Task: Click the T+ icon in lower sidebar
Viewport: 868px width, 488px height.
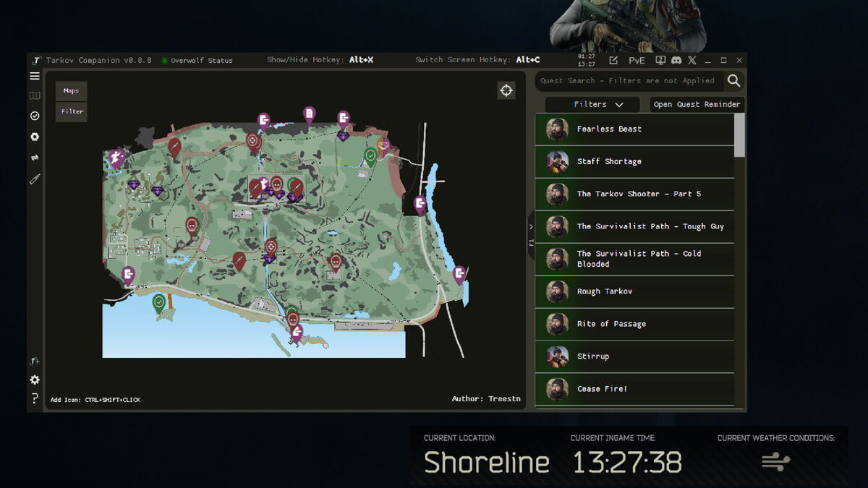Action: pos(34,361)
